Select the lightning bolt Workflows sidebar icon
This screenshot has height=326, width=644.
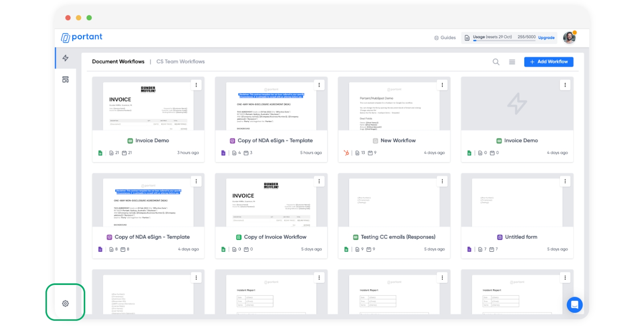coord(65,58)
